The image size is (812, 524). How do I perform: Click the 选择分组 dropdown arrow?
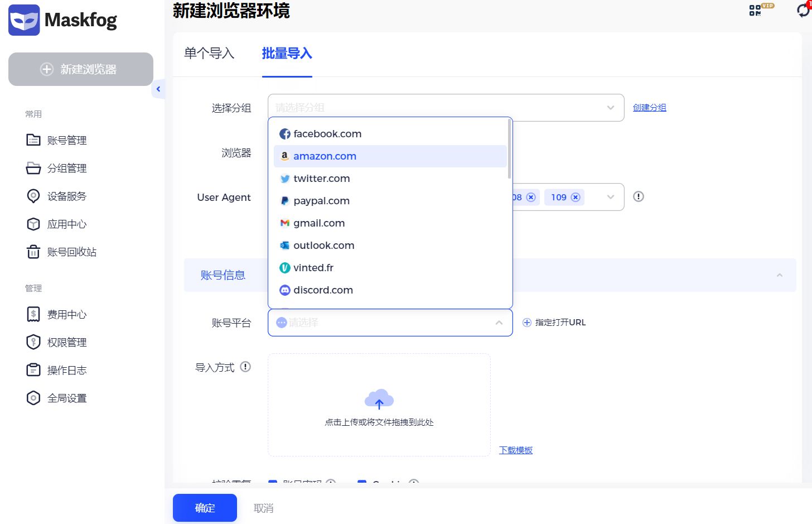[611, 108]
